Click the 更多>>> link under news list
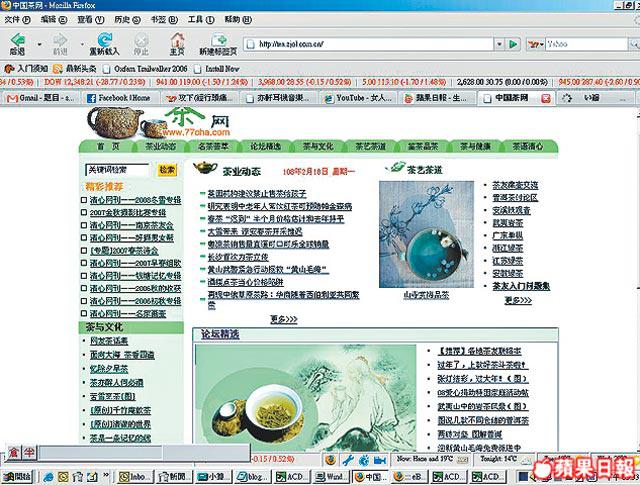The width and height of the screenshot is (640, 485). (x=283, y=319)
